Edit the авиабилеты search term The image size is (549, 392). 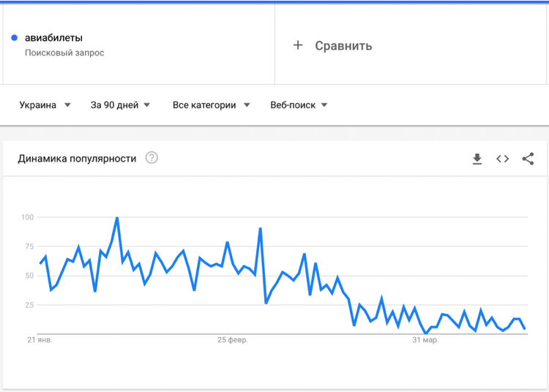click(x=53, y=38)
